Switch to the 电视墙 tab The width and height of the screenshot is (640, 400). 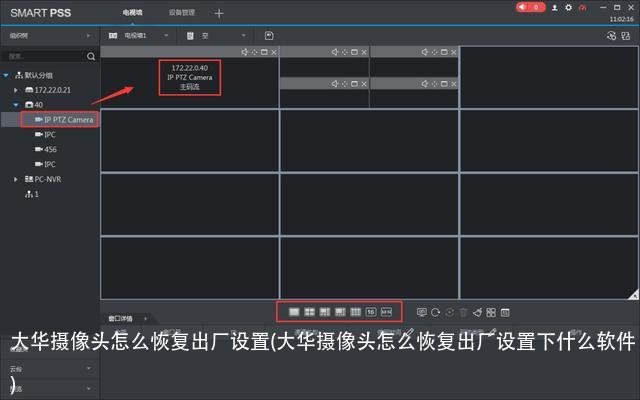[133, 13]
